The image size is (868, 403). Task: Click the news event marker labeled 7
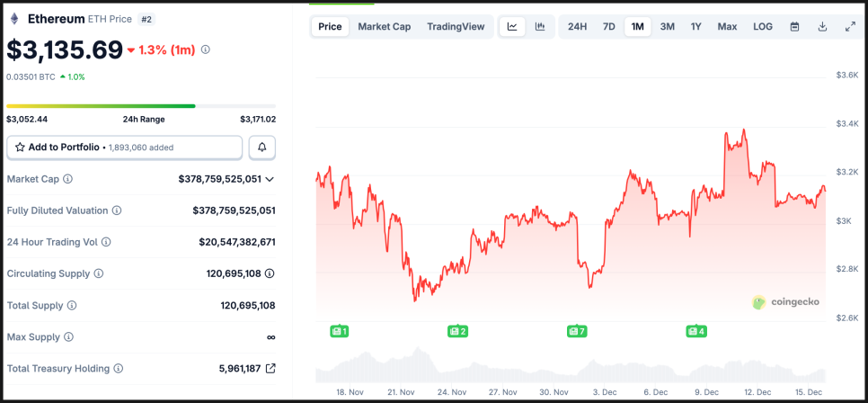point(577,331)
